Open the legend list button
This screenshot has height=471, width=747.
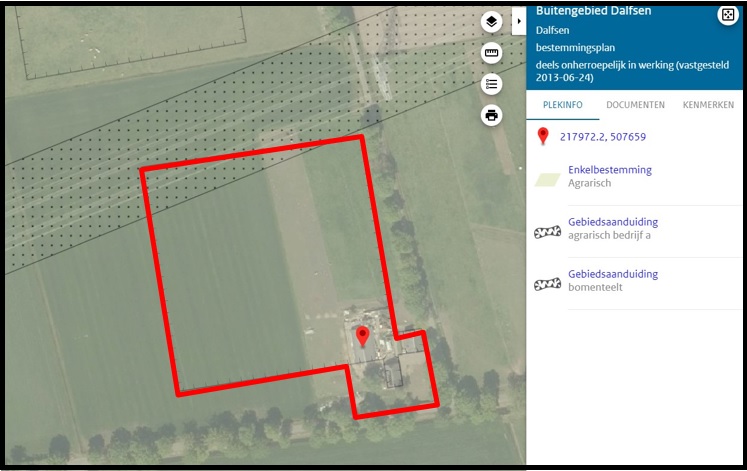pos(491,84)
